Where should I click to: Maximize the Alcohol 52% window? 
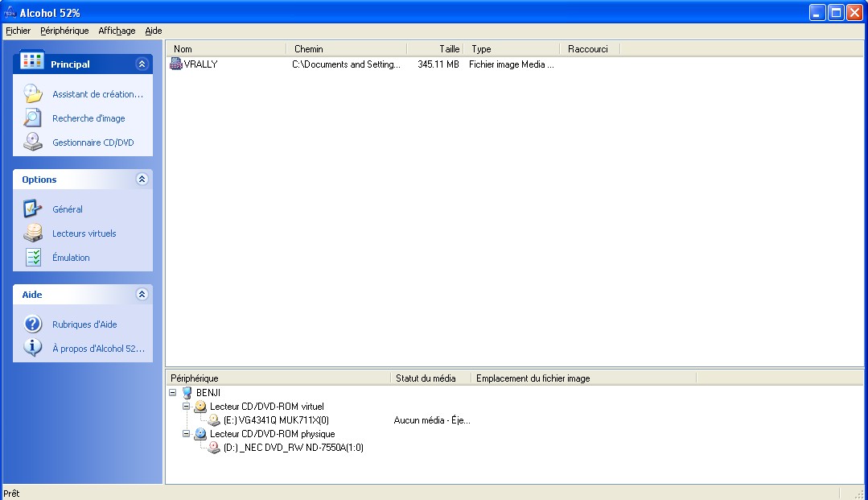click(836, 12)
